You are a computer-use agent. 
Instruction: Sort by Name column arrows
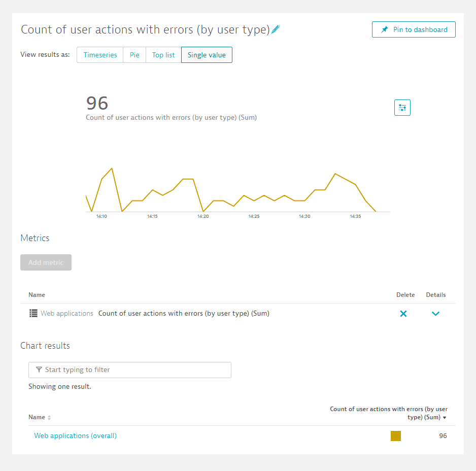(x=49, y=418)
